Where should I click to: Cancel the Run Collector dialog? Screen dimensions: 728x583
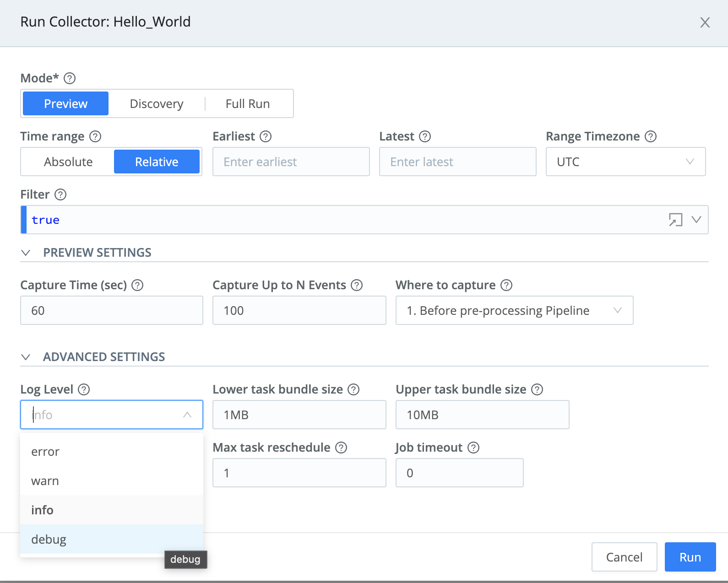(624, 557)
